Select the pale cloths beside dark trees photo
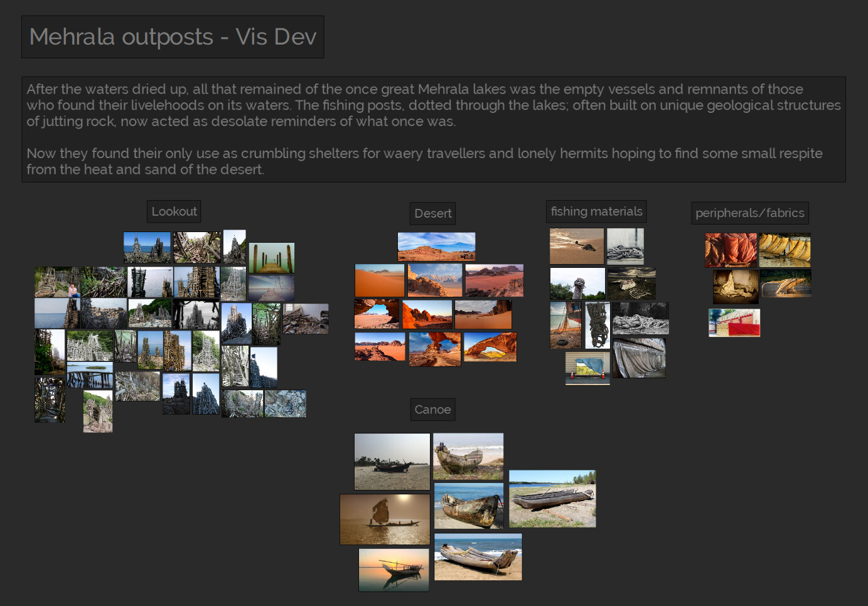This screenshot has height=606, width=868. click(x=785, y=284)
